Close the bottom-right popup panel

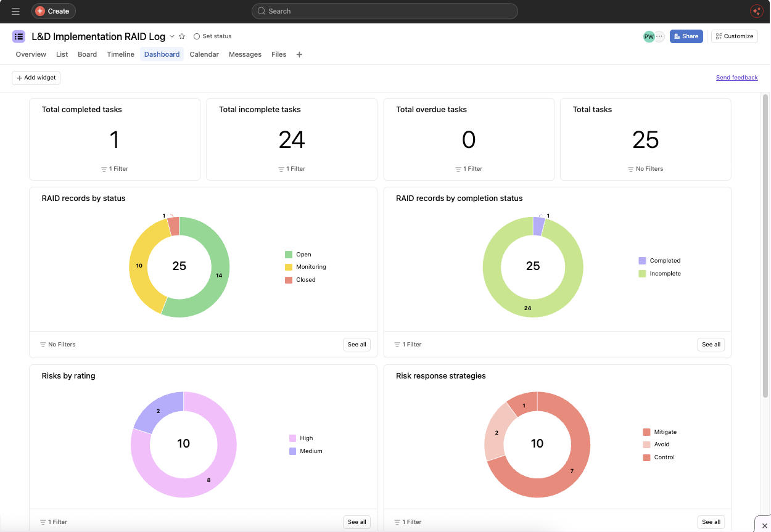point(764,525)
